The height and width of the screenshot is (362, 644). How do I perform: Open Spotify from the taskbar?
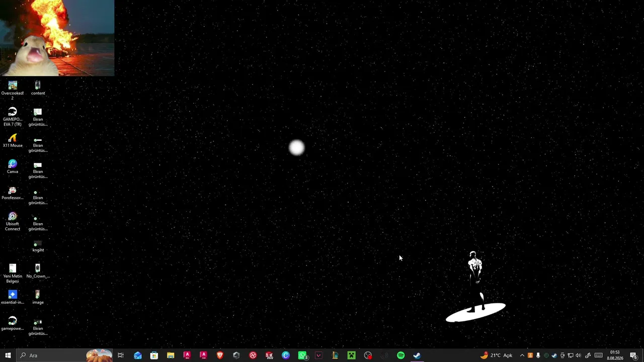(x=400, y=355)
